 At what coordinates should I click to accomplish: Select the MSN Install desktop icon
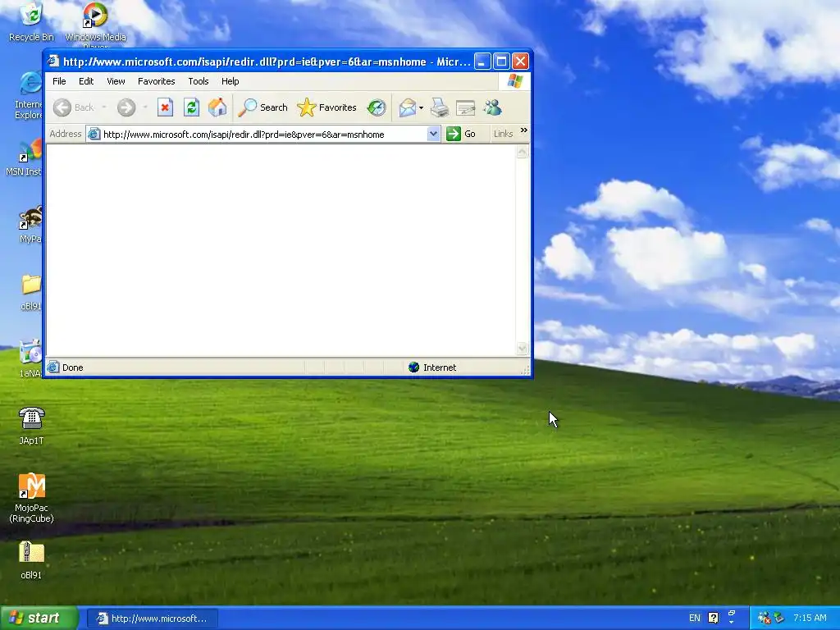pos(24,158)
